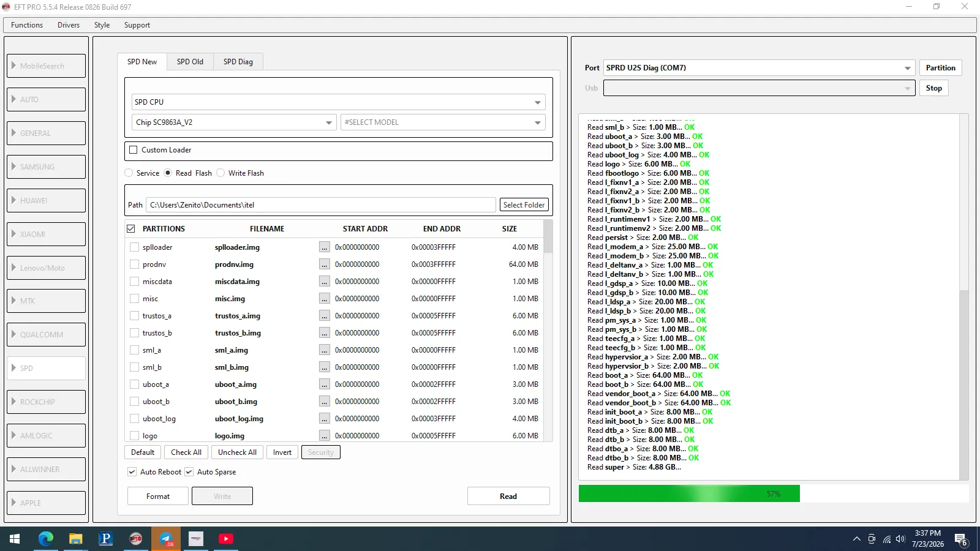This screenshot has width=980, height=551.
Task: Open Microsoft Edge from the taskbar
Action: click(46, 539)
